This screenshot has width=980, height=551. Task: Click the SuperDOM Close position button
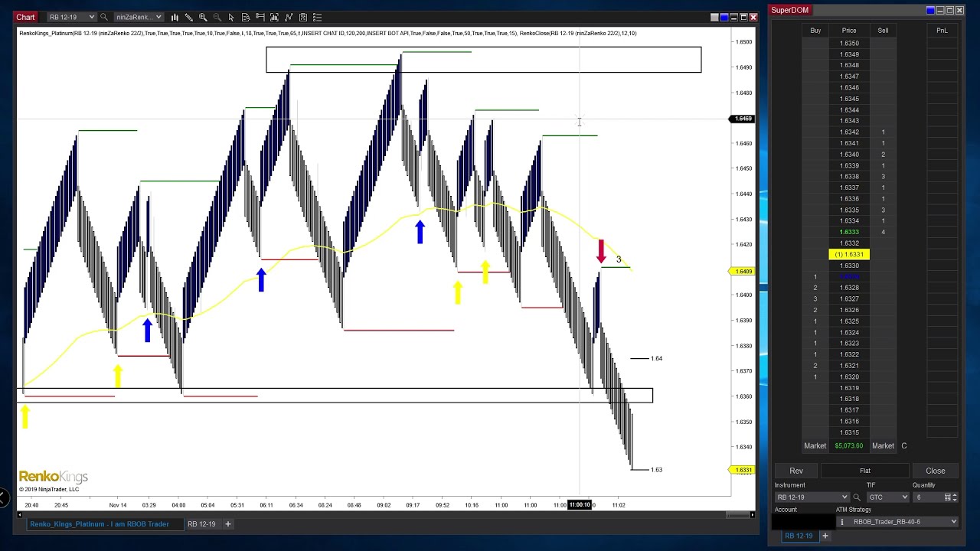click(935, 471)
